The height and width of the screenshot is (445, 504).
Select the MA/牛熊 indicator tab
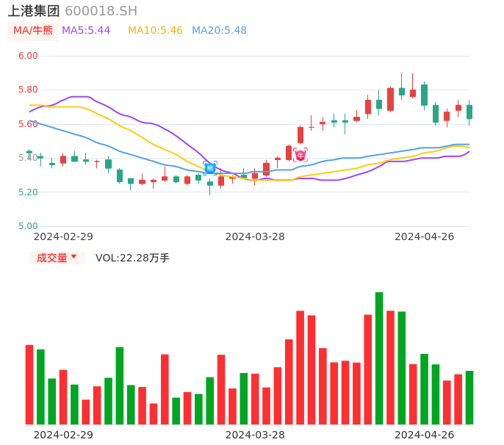pyautogui.click(x=33, y=31)
